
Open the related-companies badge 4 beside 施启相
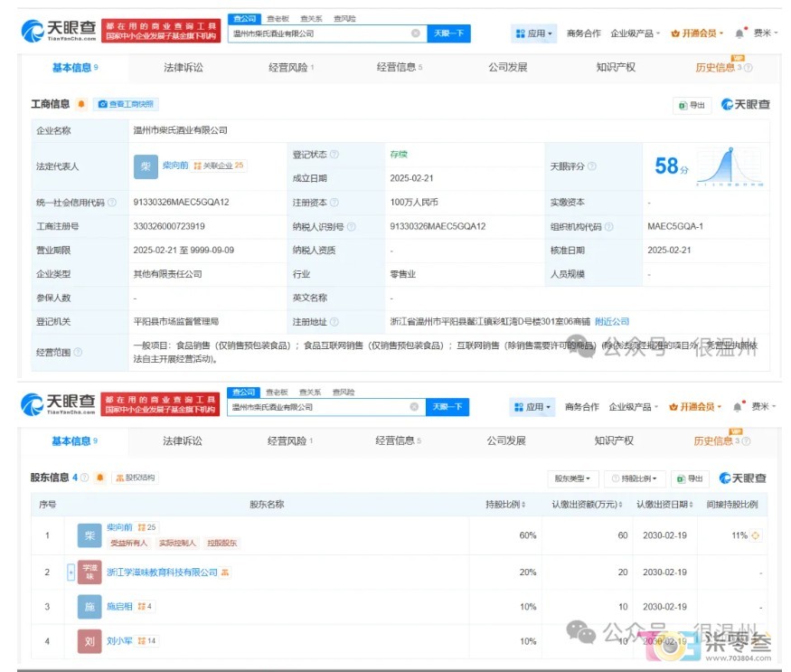pyautogui.click(x=145, y=606)
